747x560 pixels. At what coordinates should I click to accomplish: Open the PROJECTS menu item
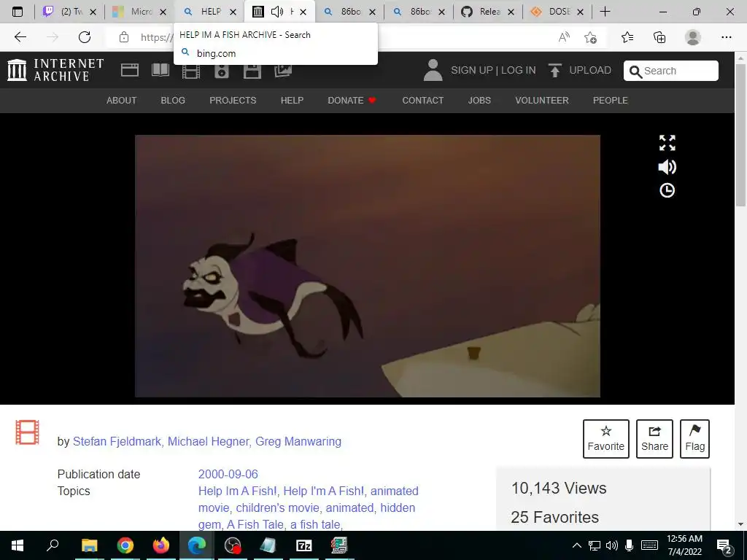[x=233, y=101]
